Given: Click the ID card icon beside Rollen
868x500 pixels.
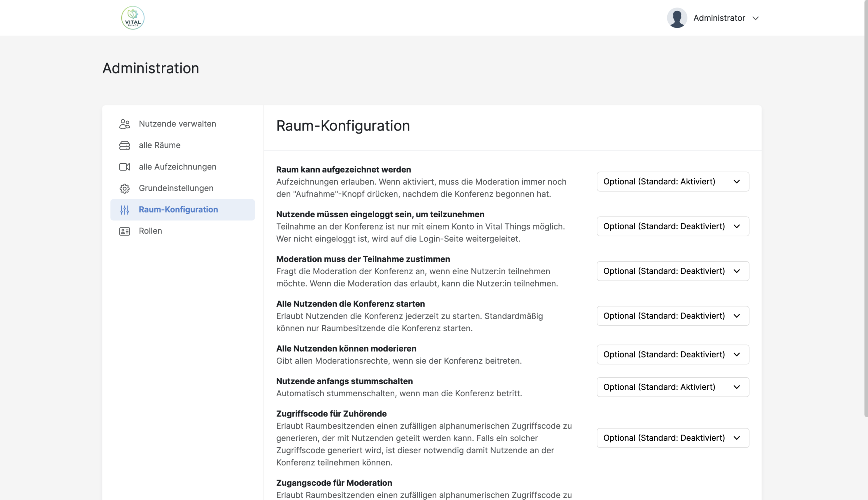Looking at the screenshot, I should tap(124, 231).
